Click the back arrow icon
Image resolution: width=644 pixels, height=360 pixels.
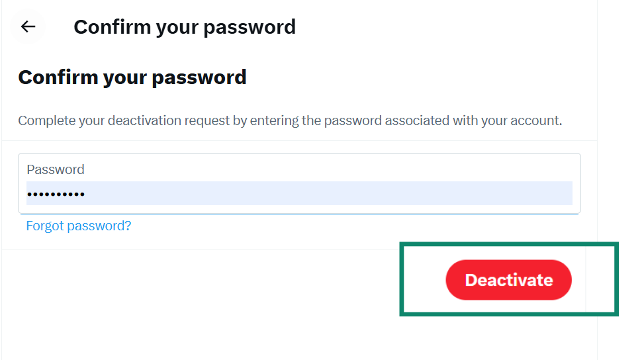[28, 27]
